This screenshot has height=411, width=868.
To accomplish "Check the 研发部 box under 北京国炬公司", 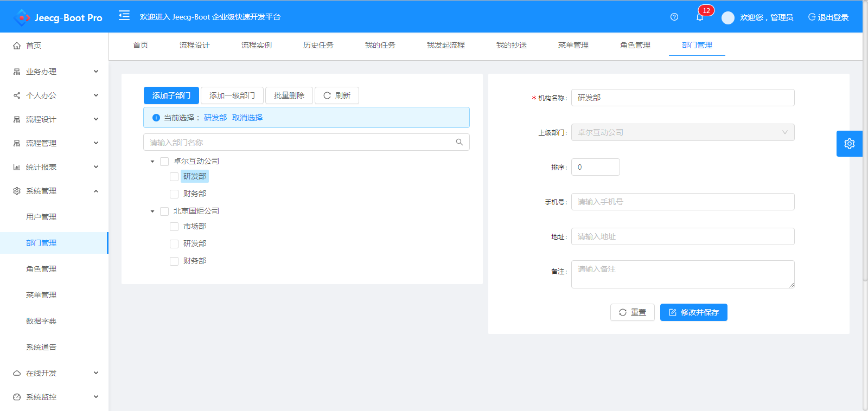I will click(x=174, y=244).
